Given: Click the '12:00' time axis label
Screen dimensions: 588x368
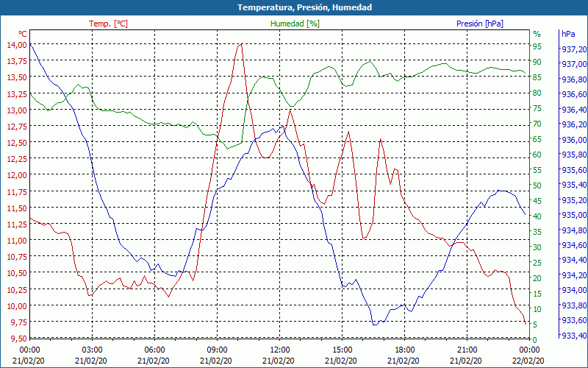Looking at the screenshot, I should (x=280, y=350).
